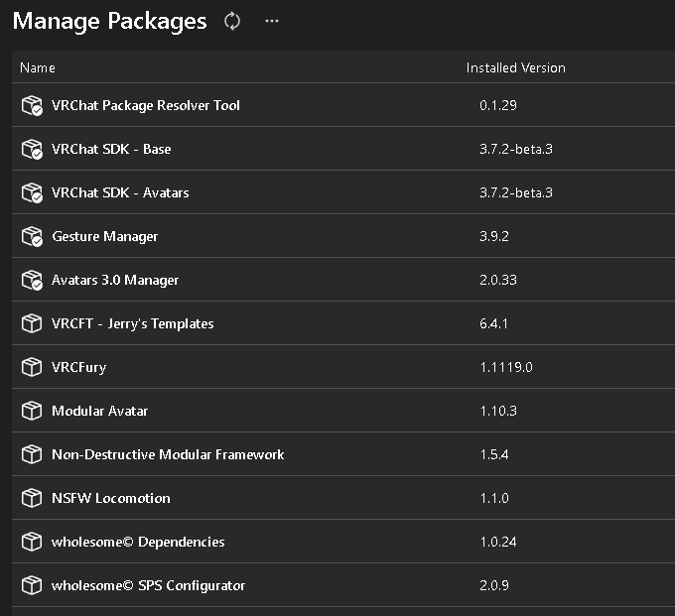Select the VRChat SDK - Base name
Viewport: 675px width, 616px height.
tap(111, 149)
